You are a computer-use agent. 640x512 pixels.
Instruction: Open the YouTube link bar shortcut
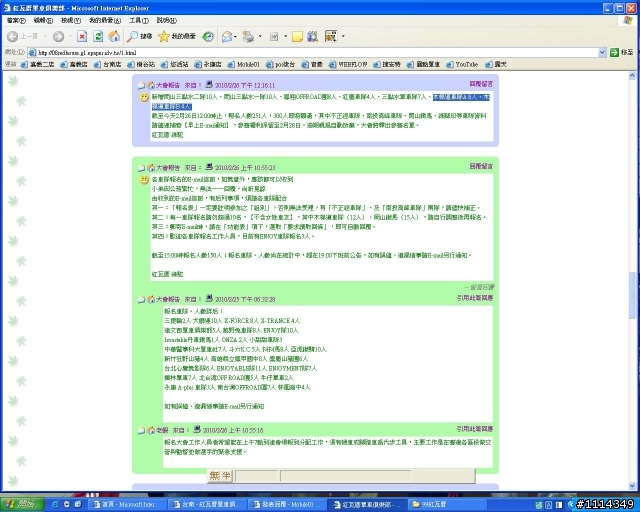(x=462, y=65)
